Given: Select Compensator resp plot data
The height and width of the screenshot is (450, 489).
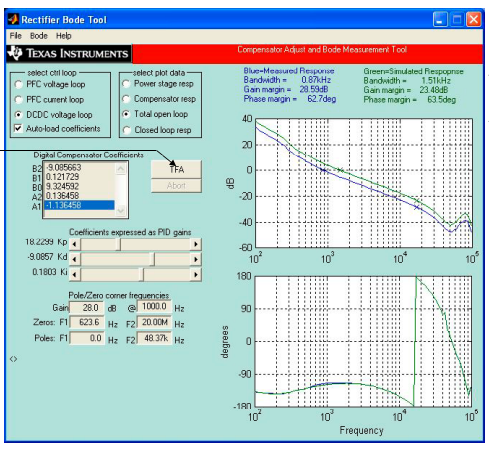Looking at the screenshot, I should point(126,99).
